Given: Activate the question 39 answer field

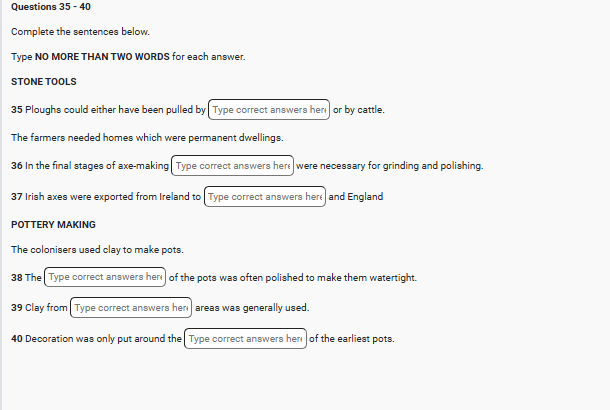Looking at the screenshot, I should (132, 307).
